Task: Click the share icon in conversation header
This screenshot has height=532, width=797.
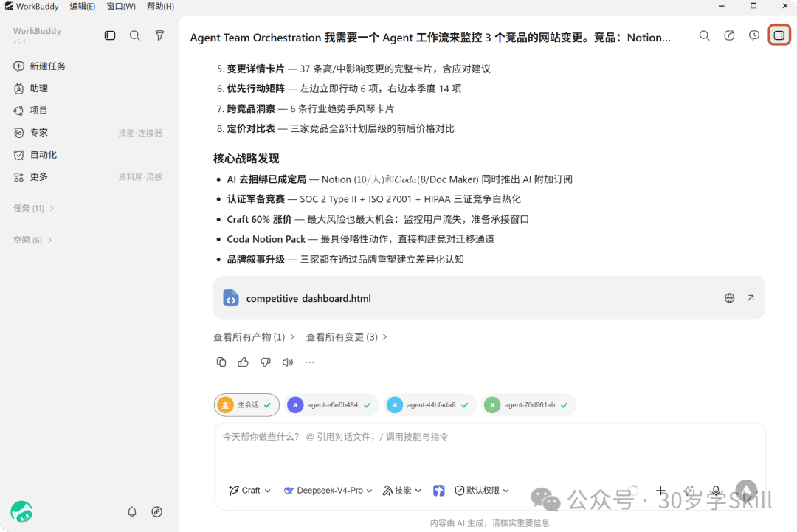Action: point(729,35)
